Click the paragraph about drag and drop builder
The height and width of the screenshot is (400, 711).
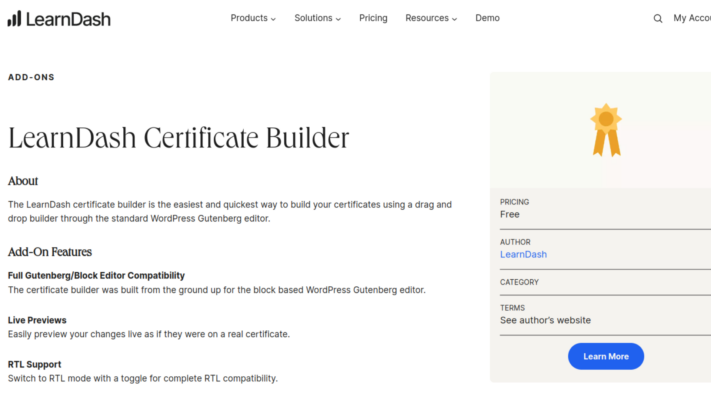[230, 211]
